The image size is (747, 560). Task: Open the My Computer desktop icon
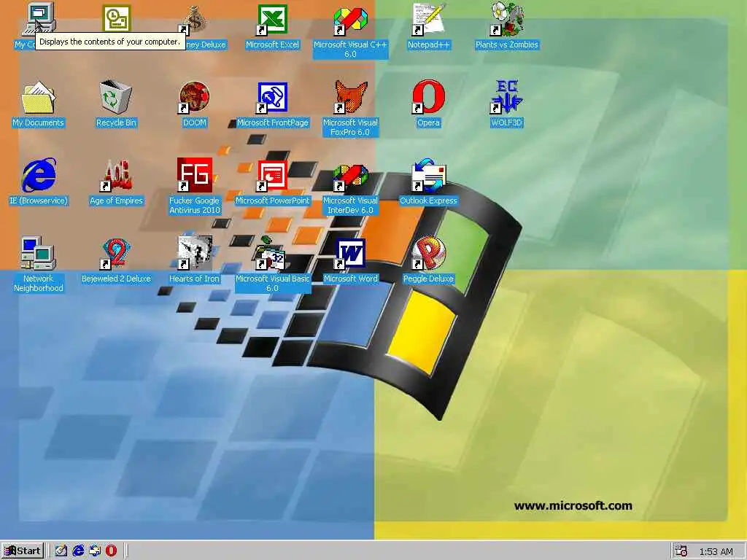click(38, 19)
